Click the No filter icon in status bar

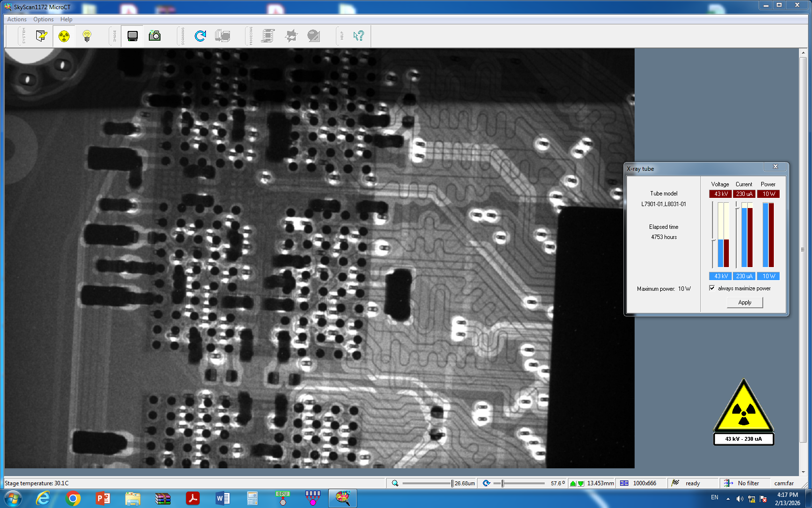(728, 483)
